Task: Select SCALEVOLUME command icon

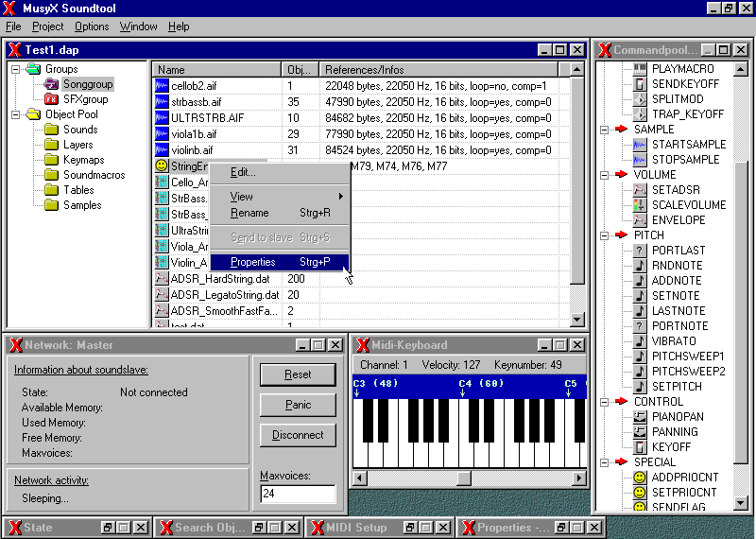Action: pos(640,204)
